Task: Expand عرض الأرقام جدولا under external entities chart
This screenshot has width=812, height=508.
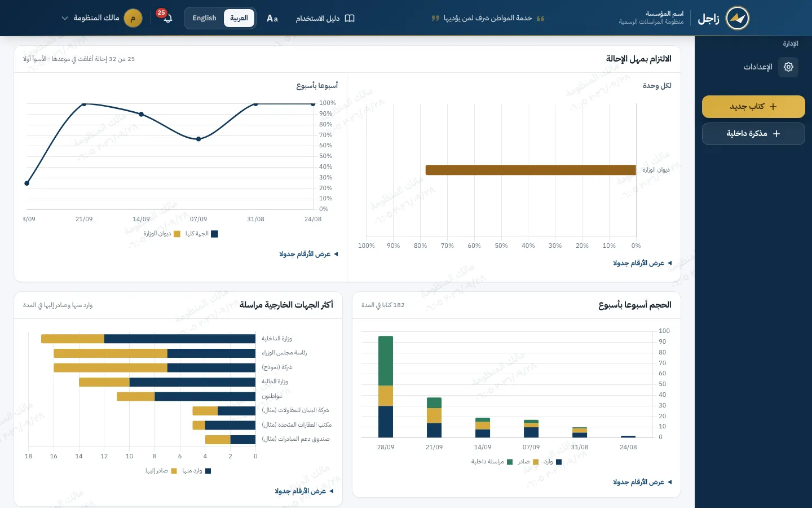Action: tap(304, 491)
